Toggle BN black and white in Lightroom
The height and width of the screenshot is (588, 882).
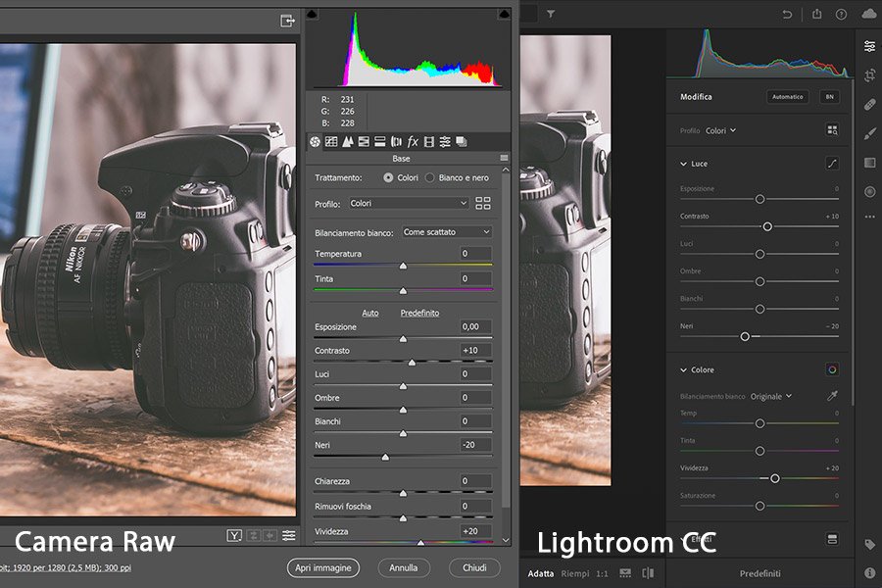(829, 97)
